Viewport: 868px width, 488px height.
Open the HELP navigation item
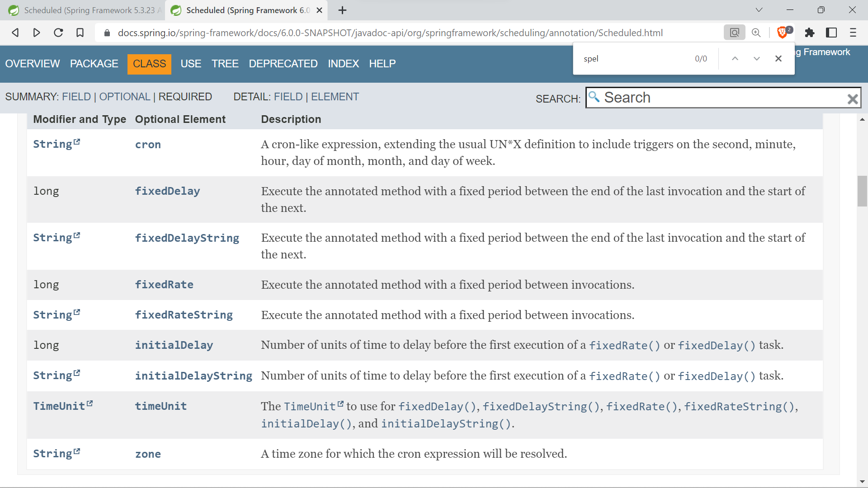point(382,64)
